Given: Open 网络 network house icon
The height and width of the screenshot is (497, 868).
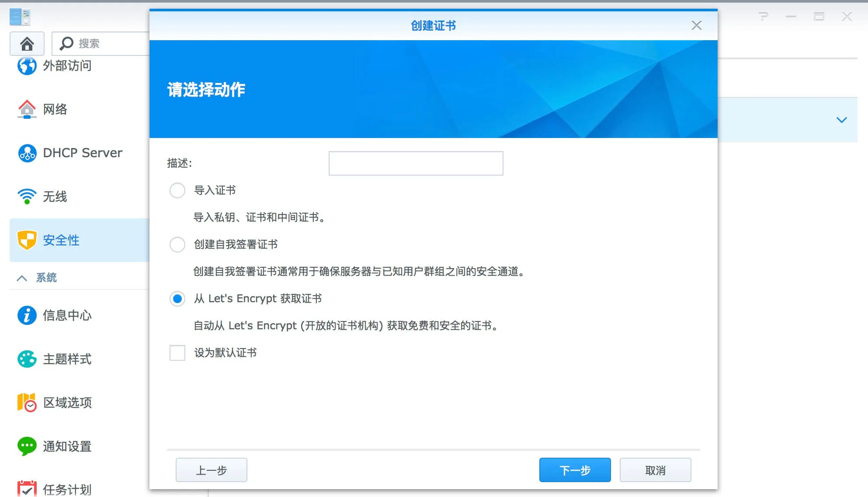Looking at the screenshot, I should pyautogui.click(x=27, y=109).
